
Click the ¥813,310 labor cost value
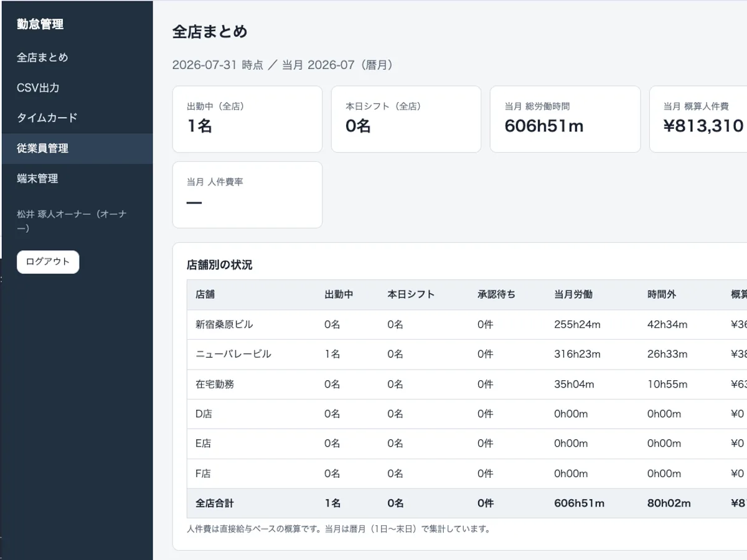703,126
